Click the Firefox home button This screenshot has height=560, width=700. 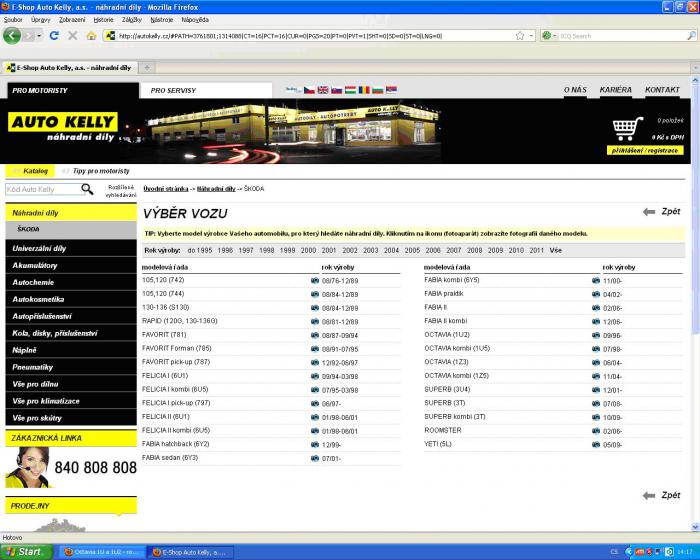(91, 36)
